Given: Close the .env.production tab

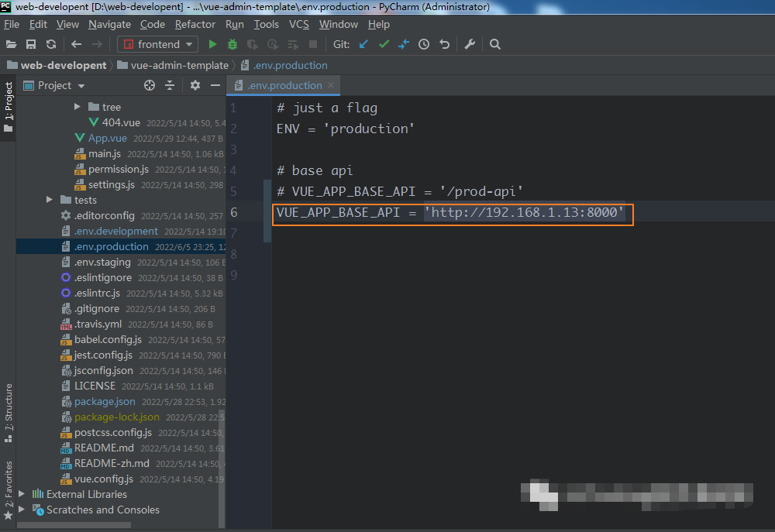Looking at the screenshot, I should pyautogui.click(x=331, y=85).
